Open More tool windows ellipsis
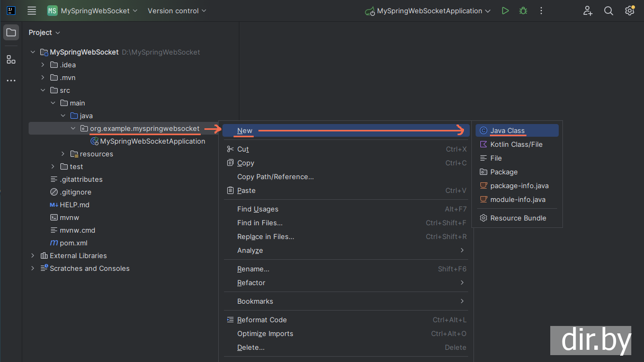Viewport: 644px width, 362px height. click(11, 81)
